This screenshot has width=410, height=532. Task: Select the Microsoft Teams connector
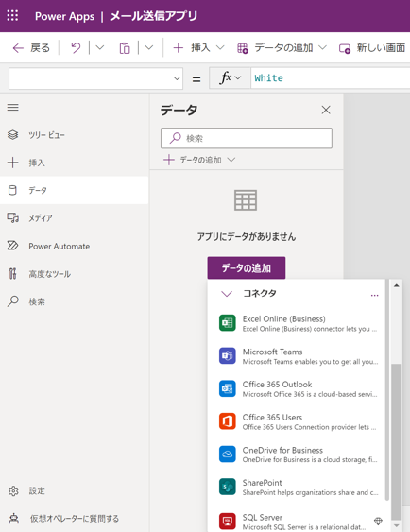[x=298, y=356]
